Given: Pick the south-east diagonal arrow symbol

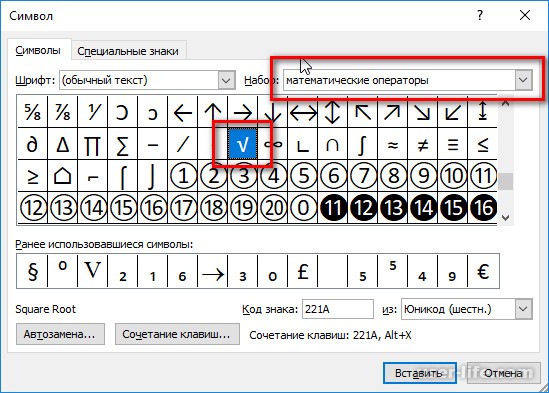Looking at the screenshot, I should click(x=423, y=112).
